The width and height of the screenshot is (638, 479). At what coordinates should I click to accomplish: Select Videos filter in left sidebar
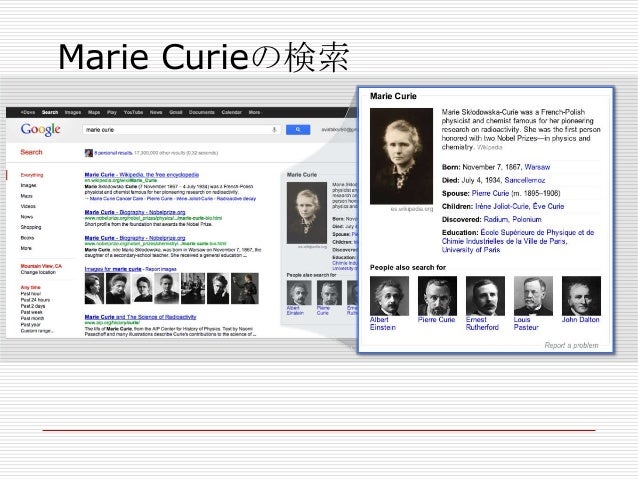pyautogui.click(x=28, y=206)
